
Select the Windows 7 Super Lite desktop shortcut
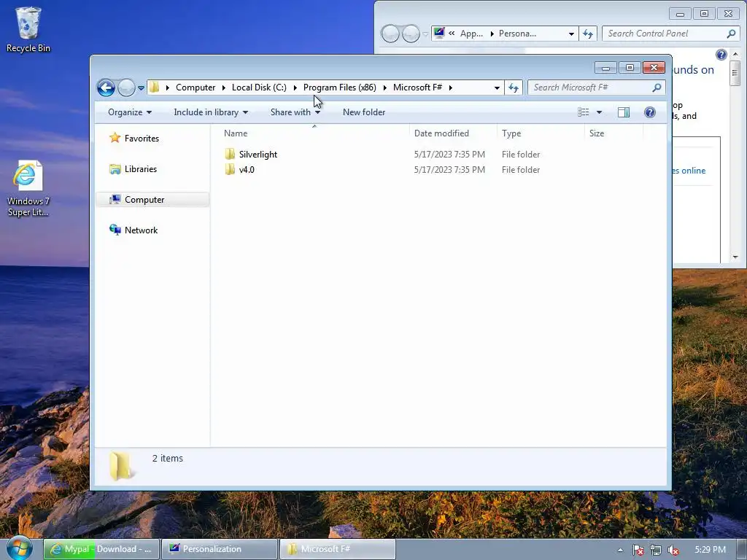click(x=28, y=189)
